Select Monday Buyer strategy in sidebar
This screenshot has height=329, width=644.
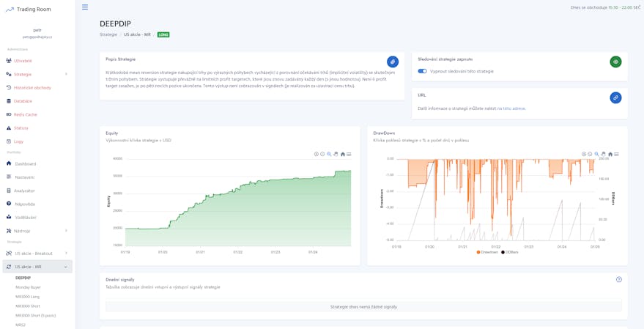coord(28,287)
